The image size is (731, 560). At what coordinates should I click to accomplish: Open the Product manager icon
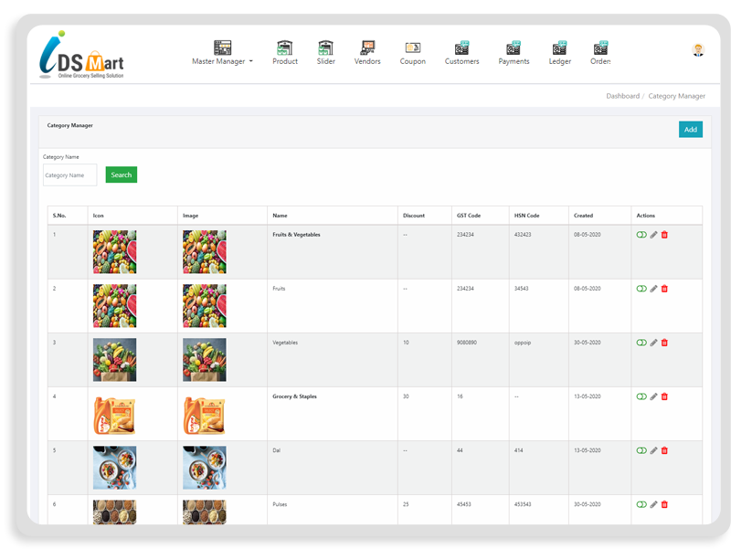pyautogui.click(x=284, y=46)
